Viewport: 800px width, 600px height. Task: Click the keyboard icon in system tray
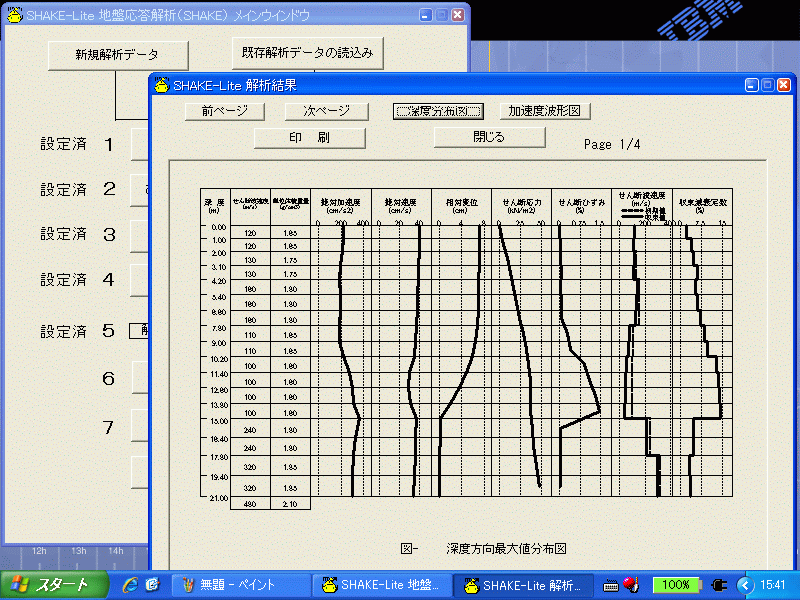click(x=610, y=584)
